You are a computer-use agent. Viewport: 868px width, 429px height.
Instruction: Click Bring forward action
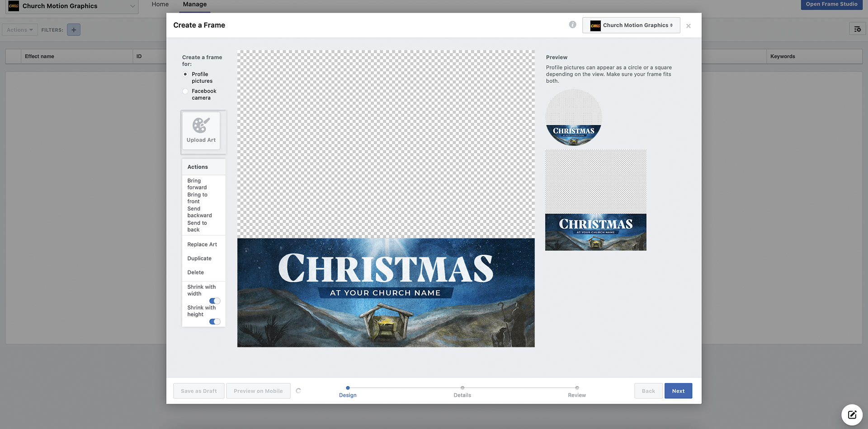click(x=197, y=184)
